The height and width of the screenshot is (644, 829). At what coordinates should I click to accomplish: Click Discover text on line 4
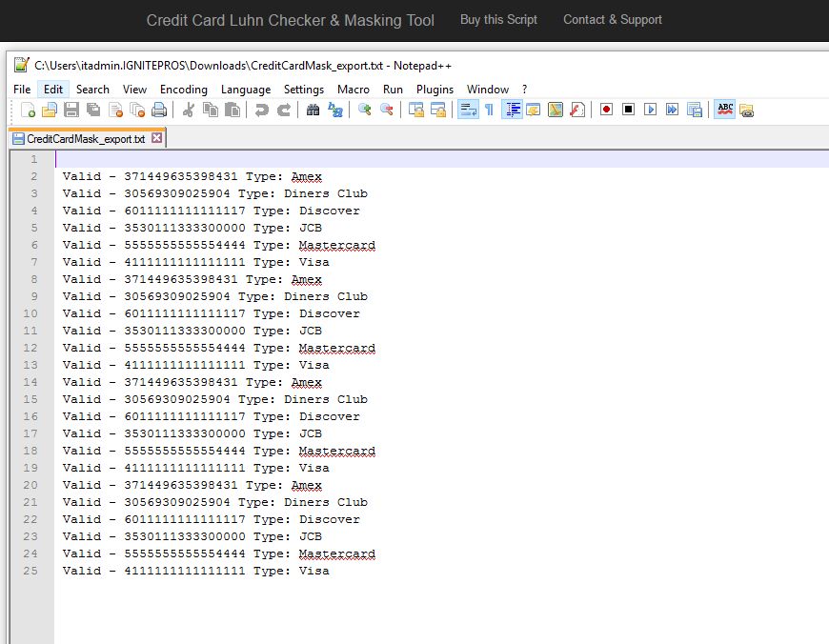(x=330, y=211)
